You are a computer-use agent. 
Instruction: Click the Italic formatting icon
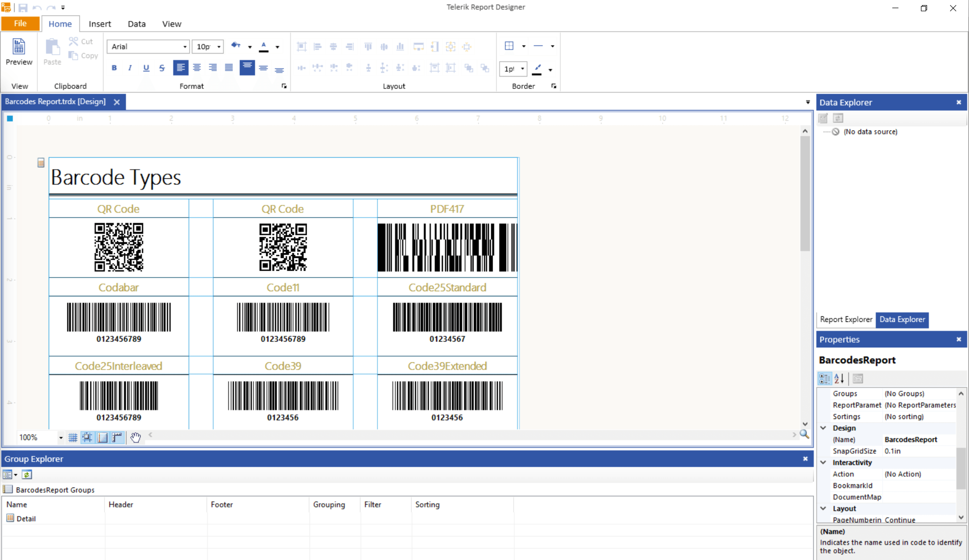130,69
